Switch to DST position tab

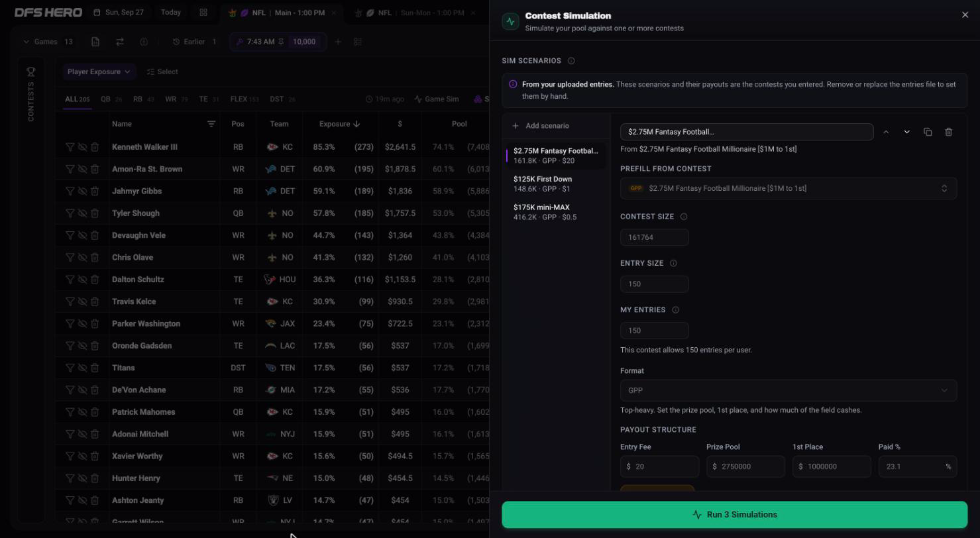click(282, 99)
